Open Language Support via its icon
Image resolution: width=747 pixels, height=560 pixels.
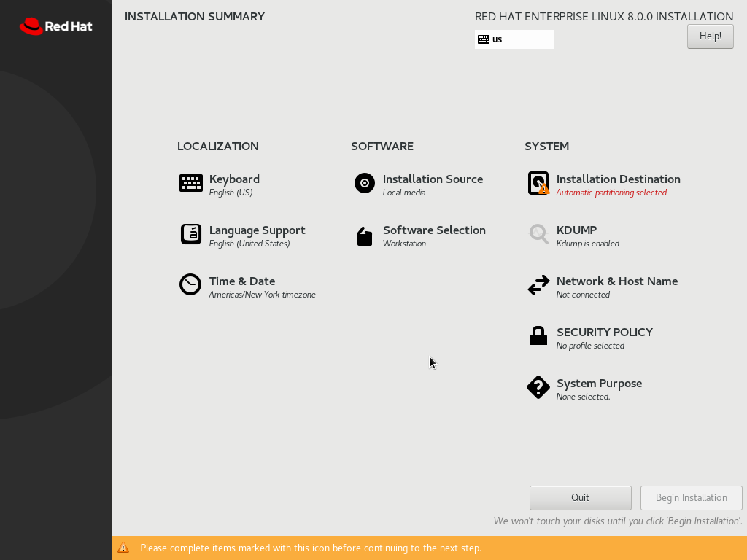point(190,234)
